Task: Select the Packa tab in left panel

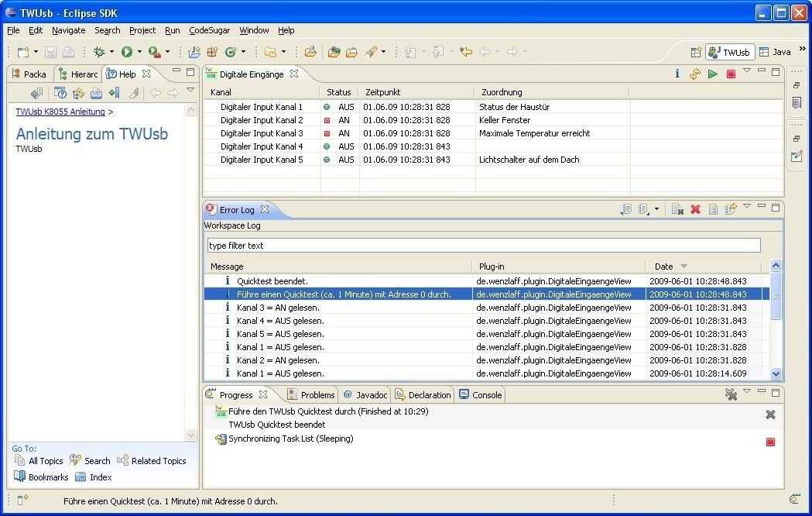Action: (x=29, y=74)
